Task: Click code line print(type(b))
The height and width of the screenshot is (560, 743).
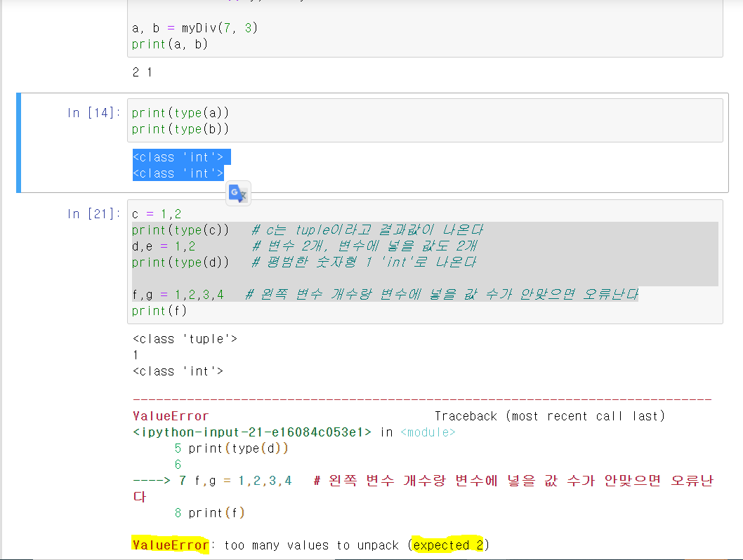Action: pyautogui.click(x=180, y=128)
